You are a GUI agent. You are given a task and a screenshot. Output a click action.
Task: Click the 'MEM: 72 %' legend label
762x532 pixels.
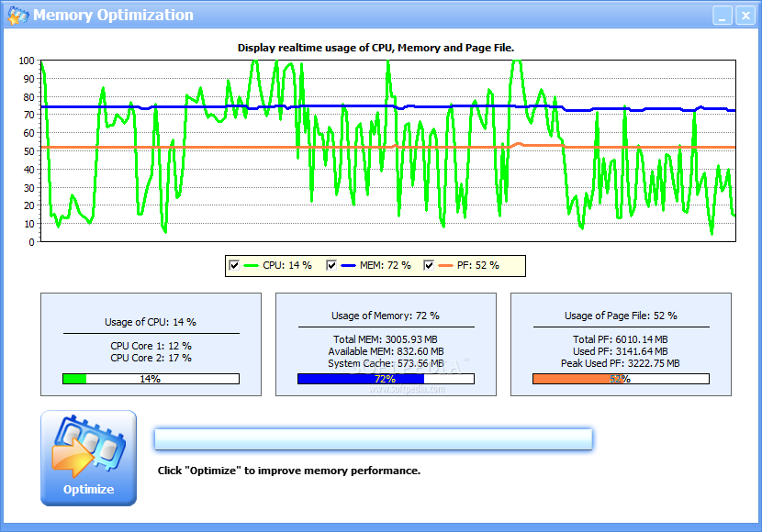(x=386, y=265)
